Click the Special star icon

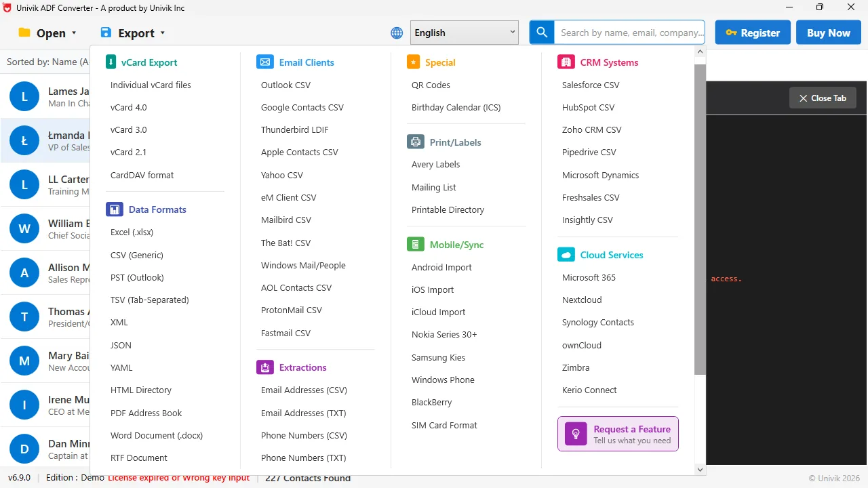413,62
